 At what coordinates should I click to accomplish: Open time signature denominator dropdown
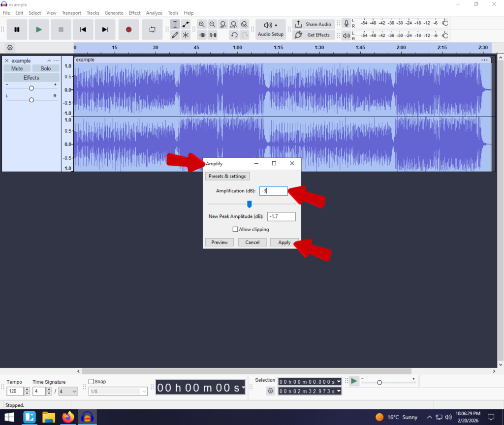tap(68, 392)
